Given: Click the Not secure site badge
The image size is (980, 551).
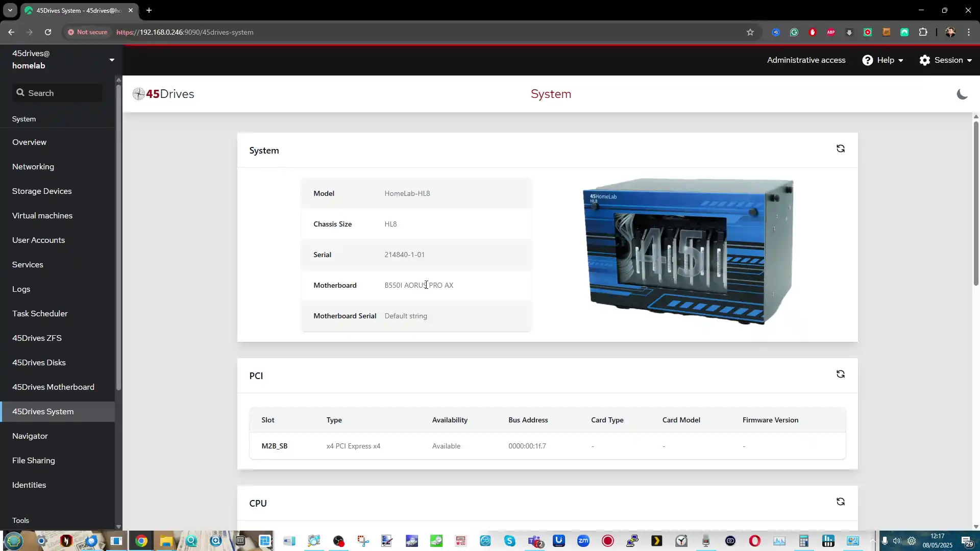Looking at the screenshot, I should (x=88, y=32).
